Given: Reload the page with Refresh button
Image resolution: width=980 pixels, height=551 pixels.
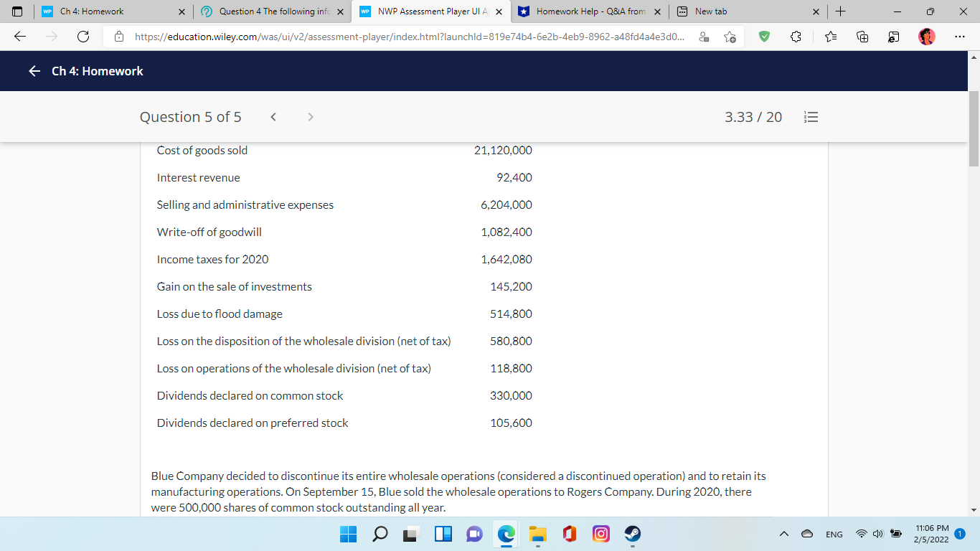Looking at the screenshot, I should click(x=83, y=37).
